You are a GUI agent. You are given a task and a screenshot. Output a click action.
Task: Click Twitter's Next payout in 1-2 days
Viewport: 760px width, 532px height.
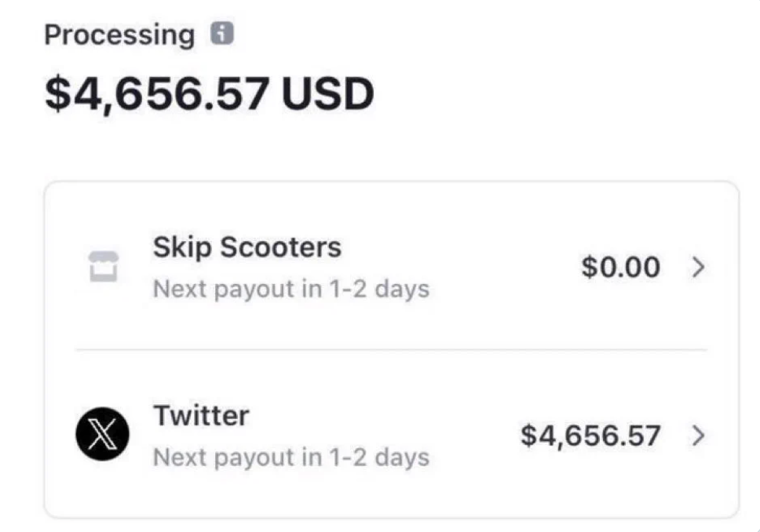point(291,457)
